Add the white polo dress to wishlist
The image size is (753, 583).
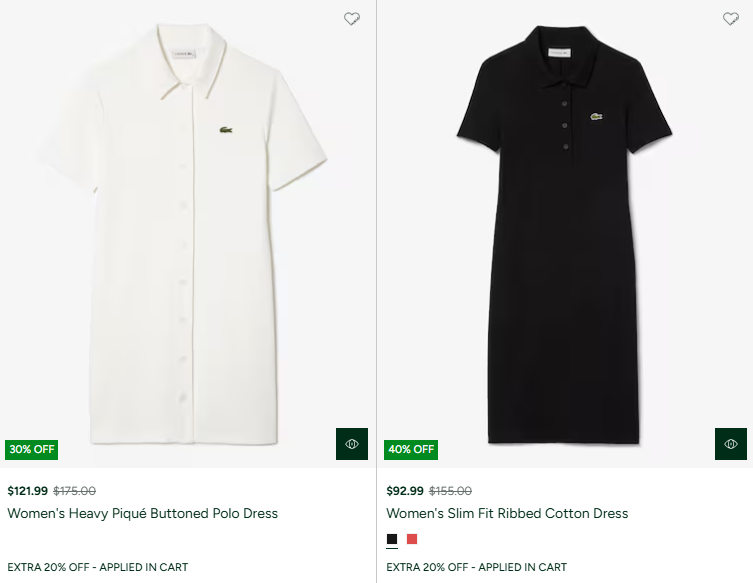click(x=352, y=19)
